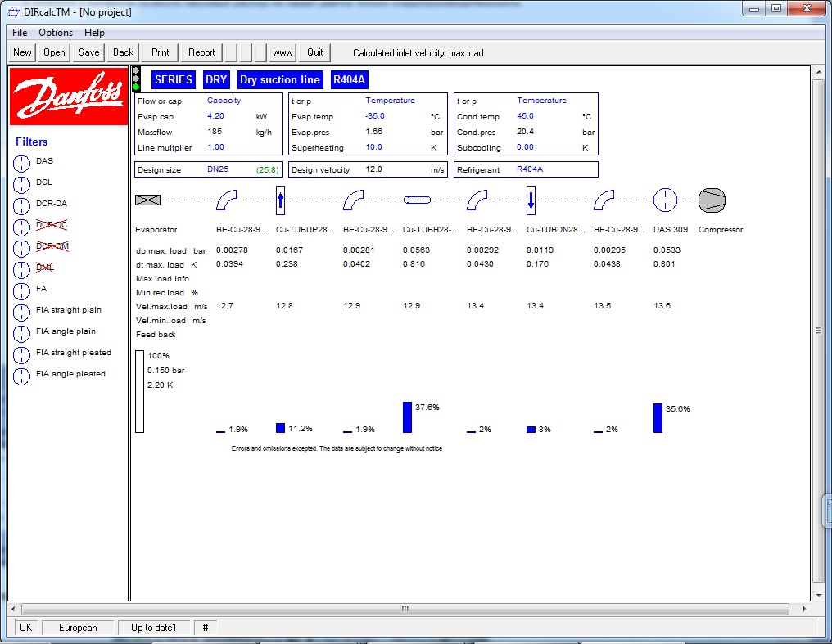
Task: Click the Report toolbar button
Action: point(201,52)
